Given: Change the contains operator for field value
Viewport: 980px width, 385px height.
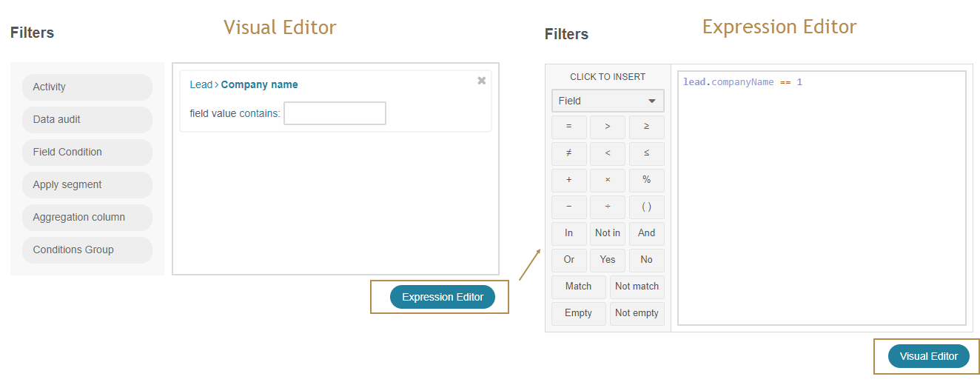Looking at the screenshot, I should point(259,113).
